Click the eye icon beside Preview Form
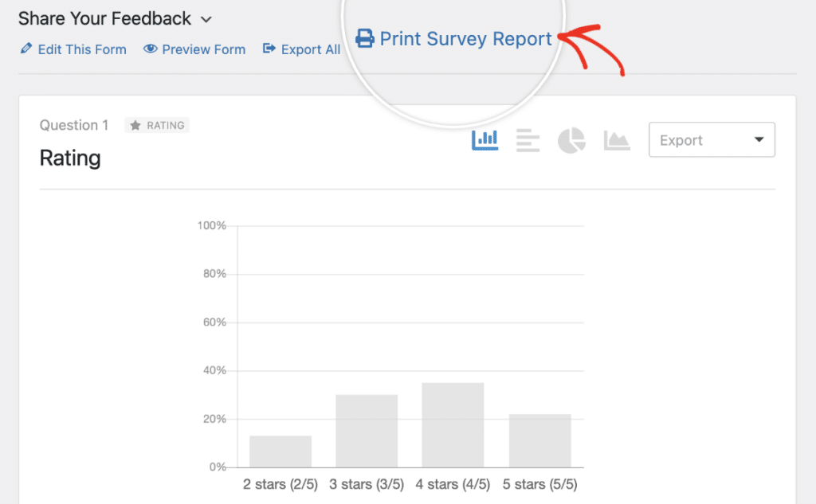The image size is (816, 504). point(150,49)
